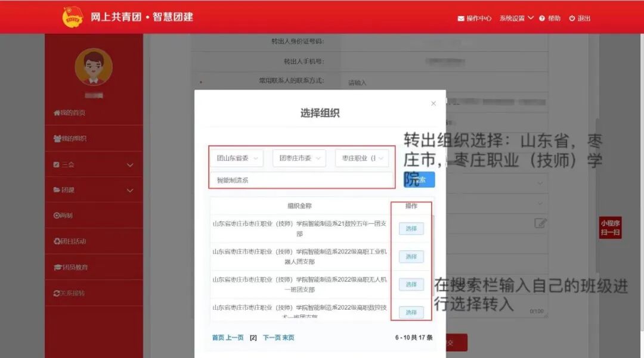
Task: Click the mail icon beside 操作中心
Action: tap(461, 18)
